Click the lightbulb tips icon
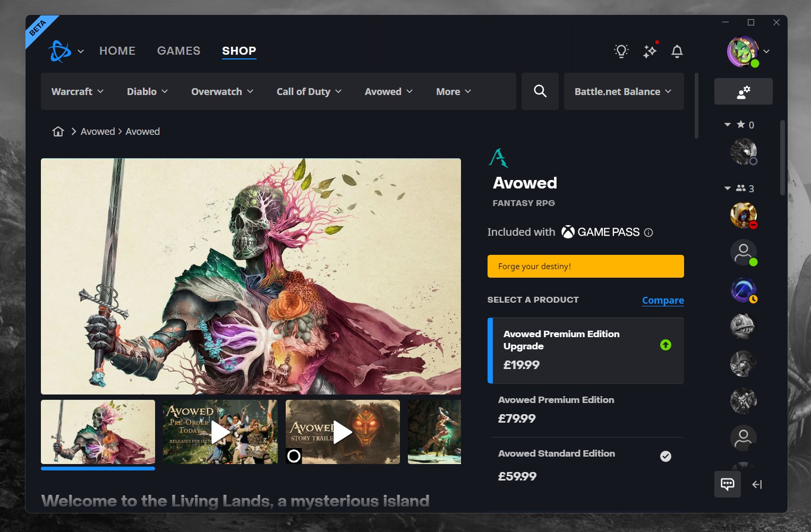Screen dimensions: 811x532 621,51
